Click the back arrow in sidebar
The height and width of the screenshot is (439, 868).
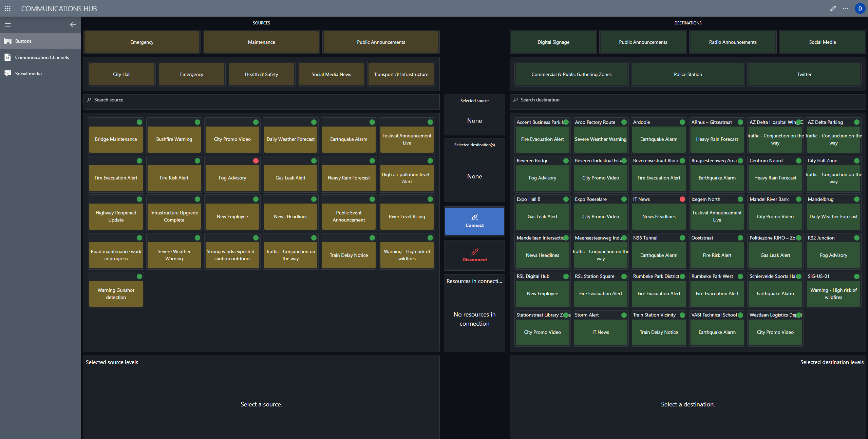pyautogui.click(x=73, y=25)
